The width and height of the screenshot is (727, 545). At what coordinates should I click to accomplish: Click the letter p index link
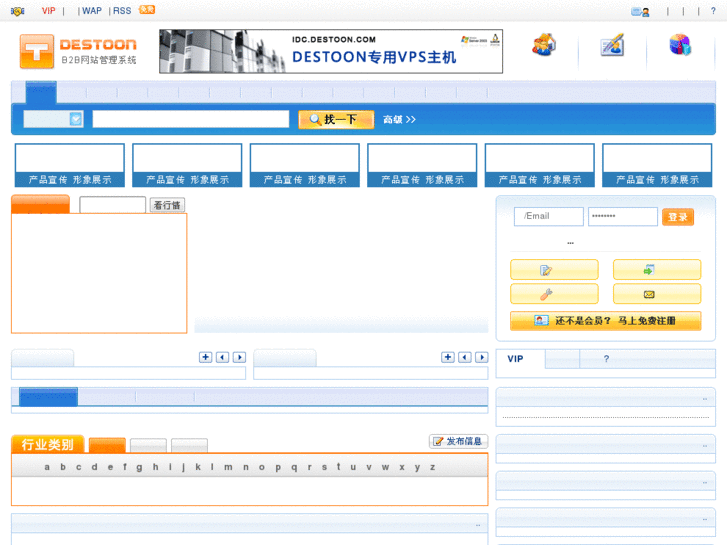[278, 467]
